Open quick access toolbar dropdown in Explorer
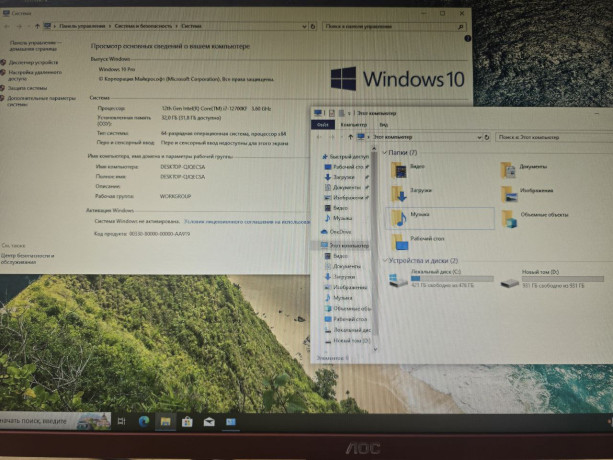The width and height of the screenshot is (613, 460). tap(349, 114)
